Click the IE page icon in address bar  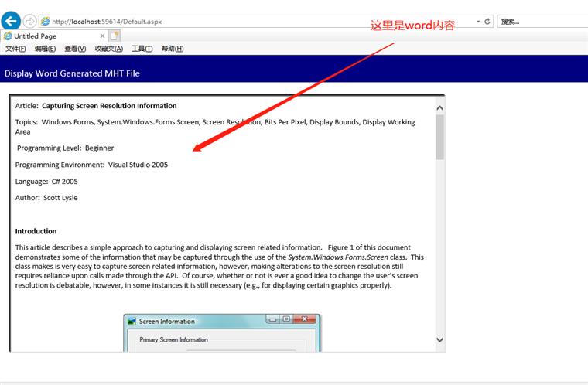click(45, 22)
